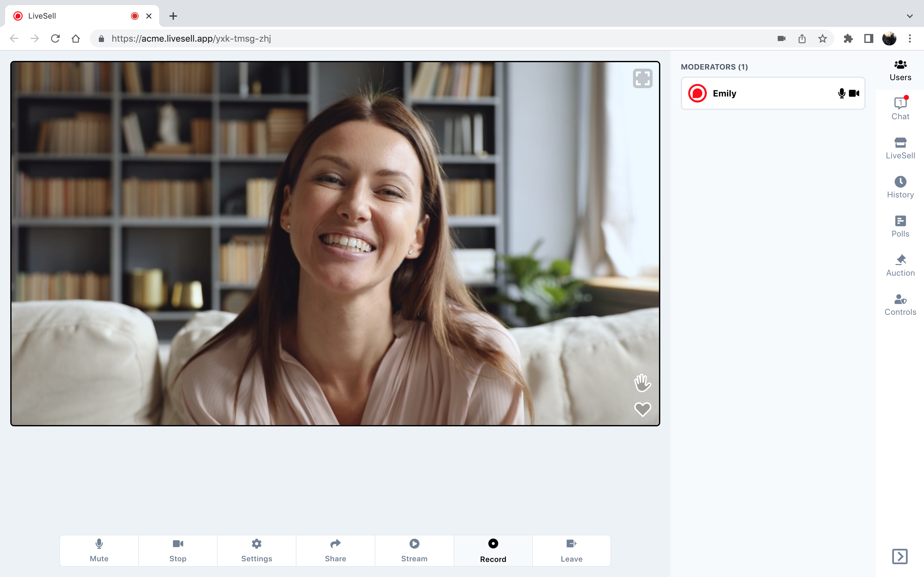The image size is (924, 577).
Task: Stop the camera video
Action: click(178, 550)
